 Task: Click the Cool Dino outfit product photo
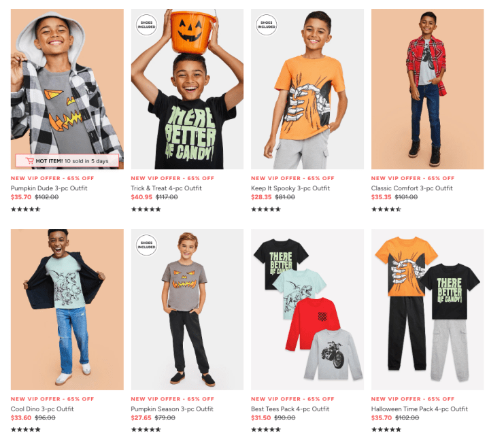point(67,309)
